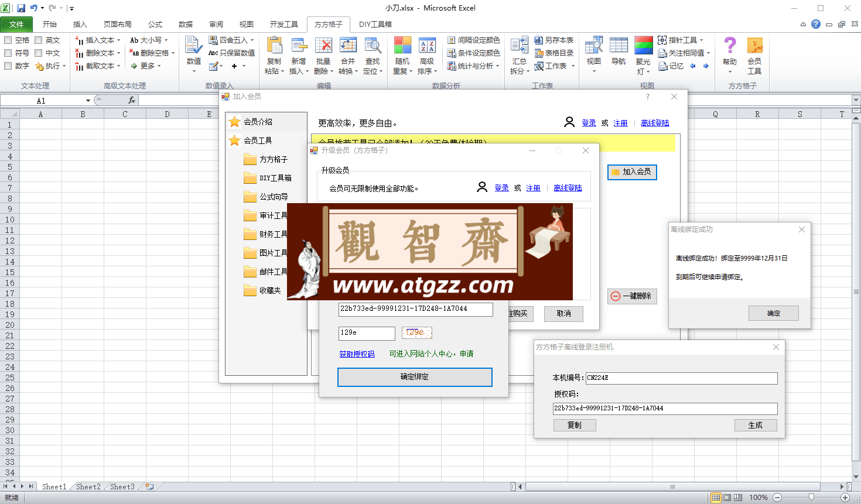Select the Sheet2 worksheet tab
The width and height of the screenshot is (861, 504).
click(x=88, y=486)
